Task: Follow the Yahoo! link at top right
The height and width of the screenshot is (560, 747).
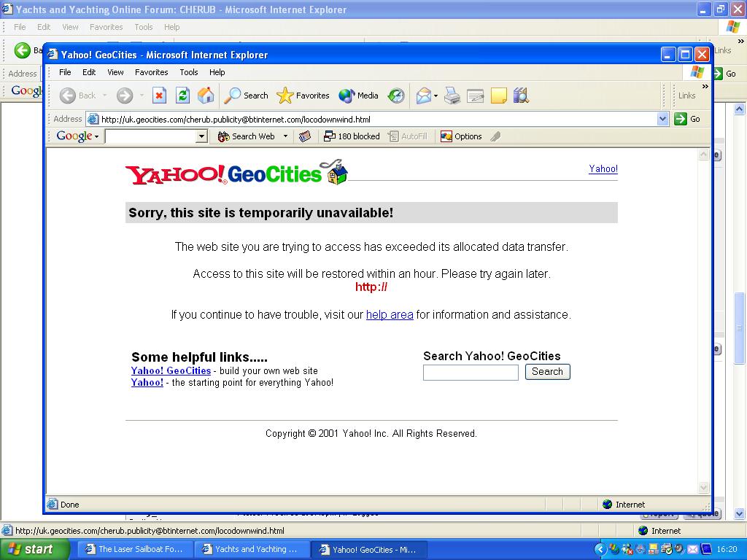Action: tap(603, 168)
